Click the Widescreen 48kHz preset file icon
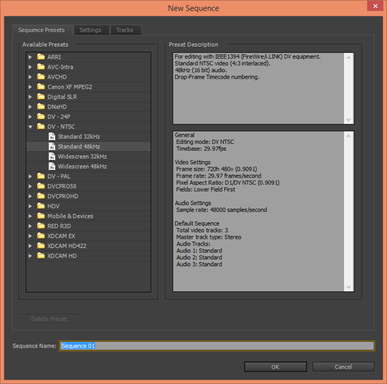This screenshot has height=384, width=387. pos(52,166)
